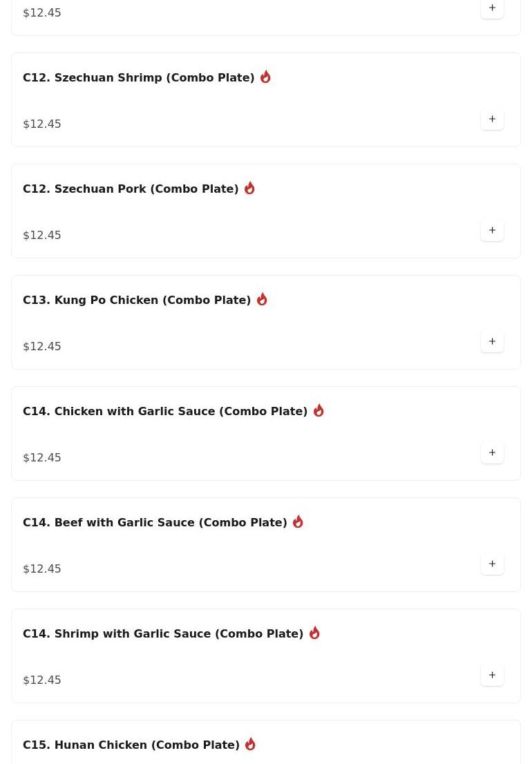Viewport: 532px width, 764px height.
Task: Add Szechuan Shrimp combo plate with plus button
Action: click(492, 119)
